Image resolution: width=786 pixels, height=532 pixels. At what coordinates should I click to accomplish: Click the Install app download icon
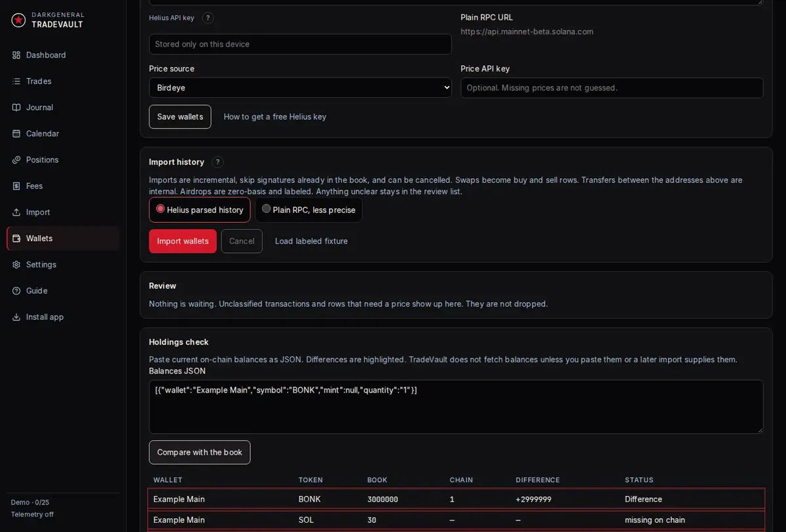[x=16, y=317]
